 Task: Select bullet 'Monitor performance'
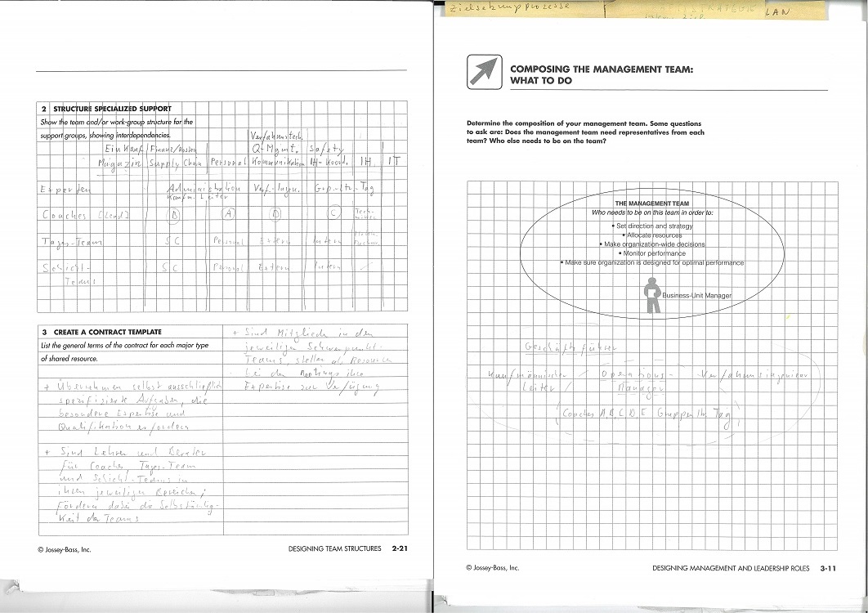pos(652,253)
